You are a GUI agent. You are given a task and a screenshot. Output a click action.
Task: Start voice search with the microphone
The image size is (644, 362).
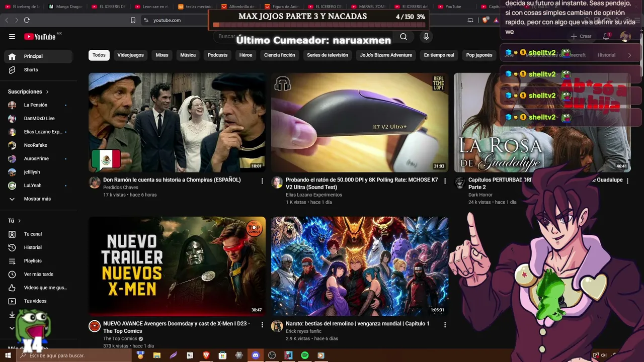[426, 37]
